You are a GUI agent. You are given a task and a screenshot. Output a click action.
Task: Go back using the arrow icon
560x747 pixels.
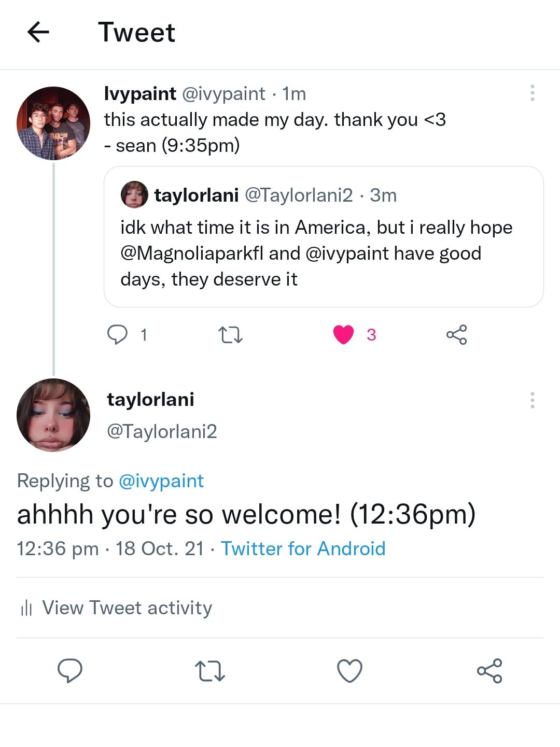[38, 32]
